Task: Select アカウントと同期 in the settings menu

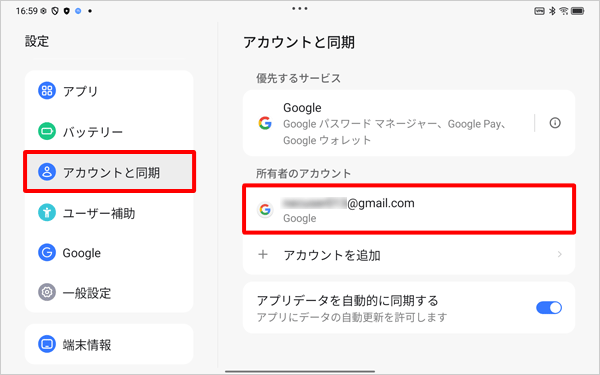Action: pos(109,172)
